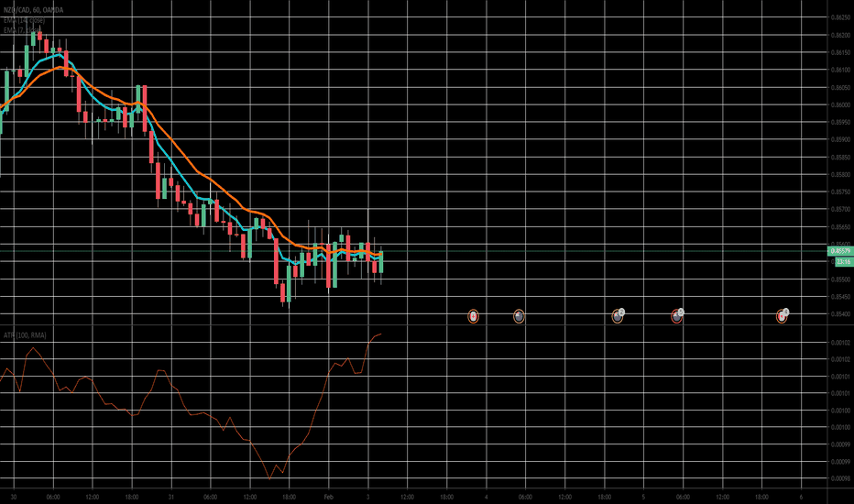Open the first Canada flag economic event marker
Screen dimensions: 854x504
click(474, 316)
